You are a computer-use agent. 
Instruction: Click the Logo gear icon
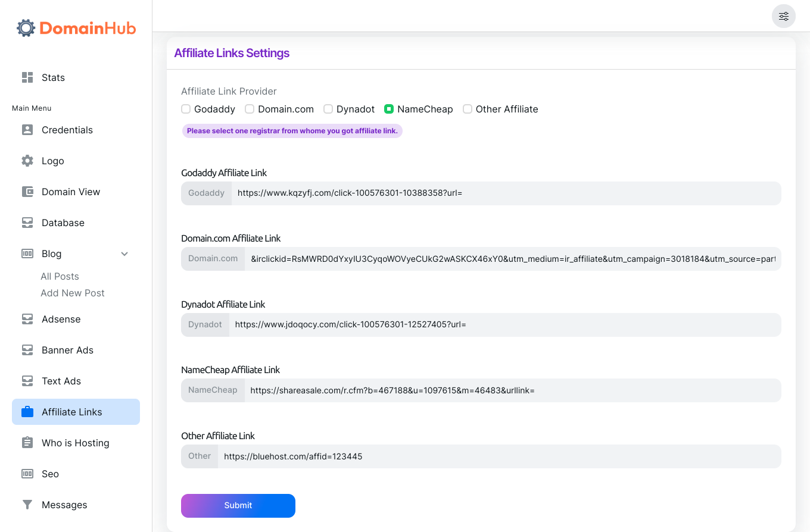pos(27,161)
